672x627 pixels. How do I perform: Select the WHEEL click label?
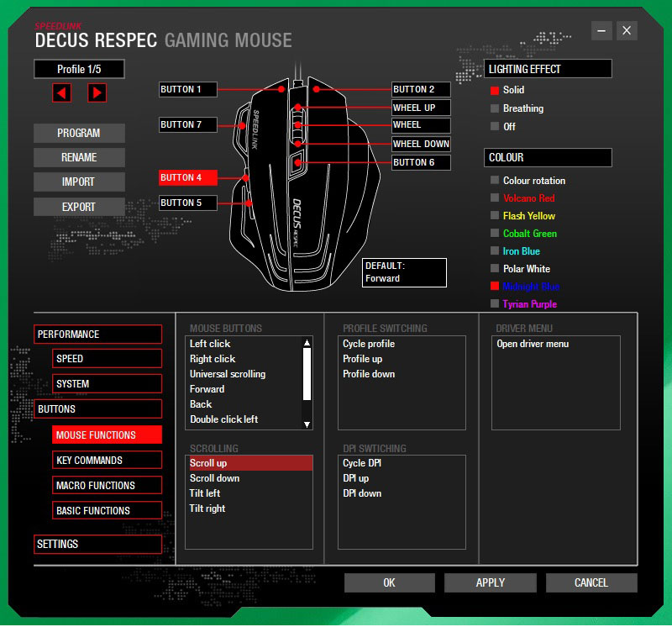pyautogui.click(x=421, y=125)
